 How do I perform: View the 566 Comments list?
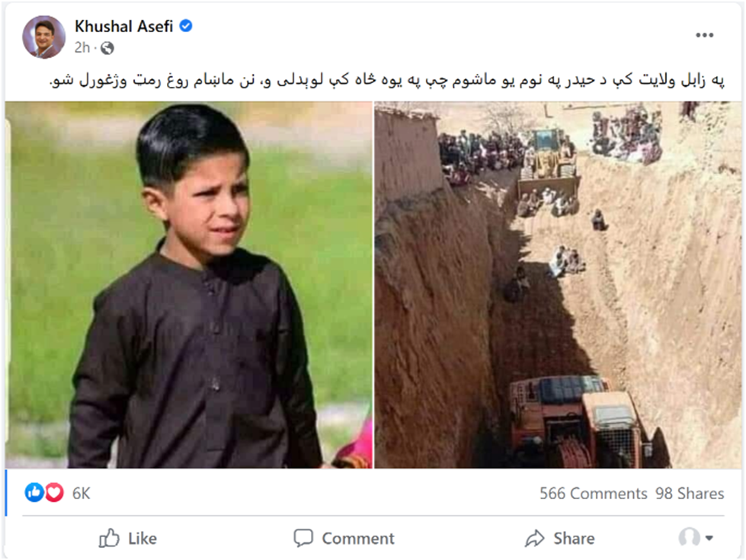pos(594,494)
